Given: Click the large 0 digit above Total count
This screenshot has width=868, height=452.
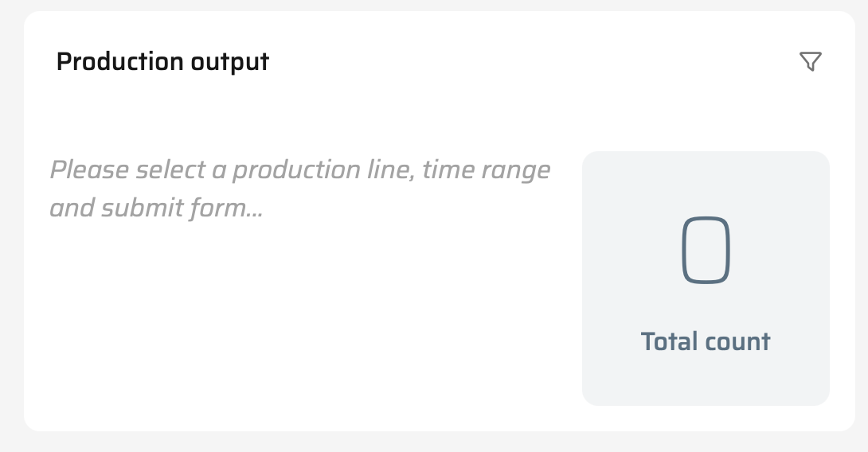Looking at the screenshot, I should click(x=706, y=250).
